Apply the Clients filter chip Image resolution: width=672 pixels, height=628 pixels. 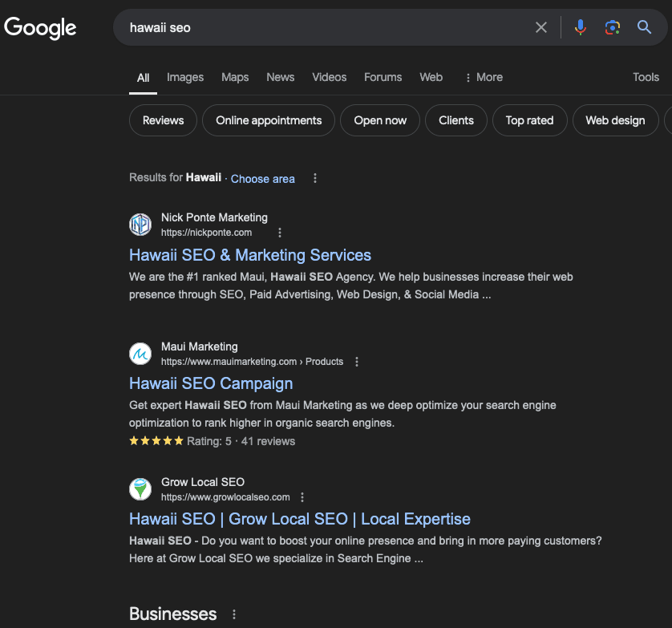click(x=456, y=120)
